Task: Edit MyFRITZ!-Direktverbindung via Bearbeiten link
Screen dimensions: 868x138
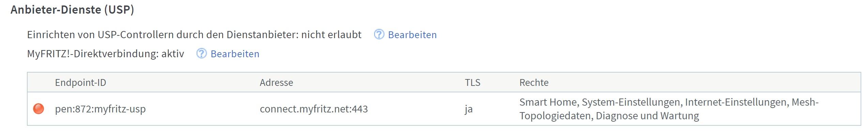Action: coord(235,54)
